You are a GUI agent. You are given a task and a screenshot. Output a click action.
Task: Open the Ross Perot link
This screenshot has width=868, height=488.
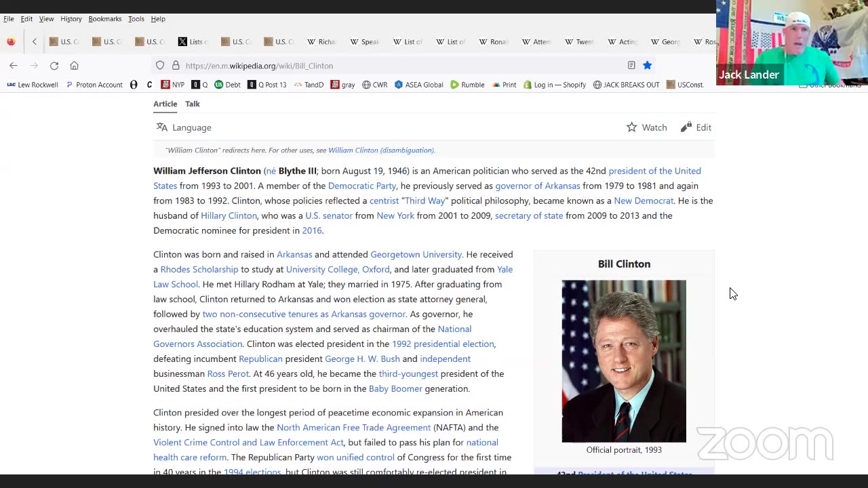[x=228, y=373]
